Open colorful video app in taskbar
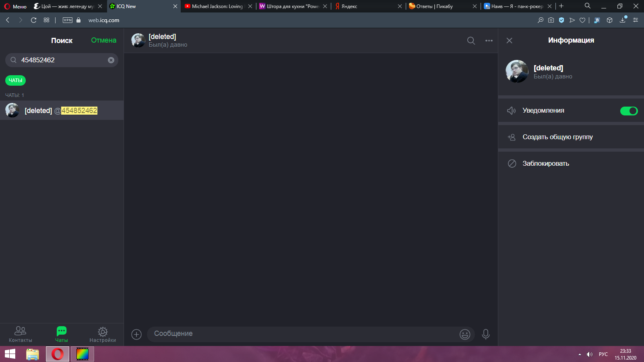The width and height of the screenshot is (644, 362). 83,354
